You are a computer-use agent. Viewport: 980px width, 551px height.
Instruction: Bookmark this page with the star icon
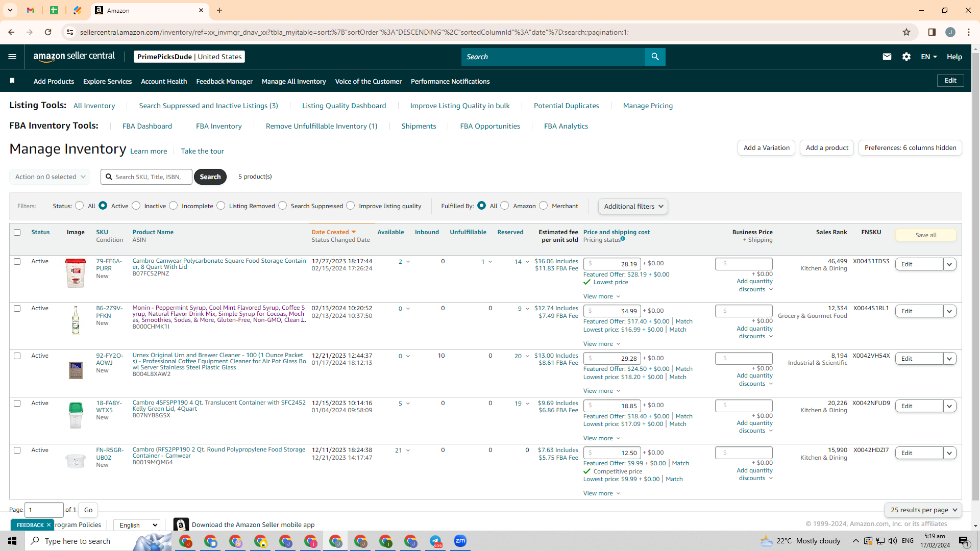(x=906, y=32)
